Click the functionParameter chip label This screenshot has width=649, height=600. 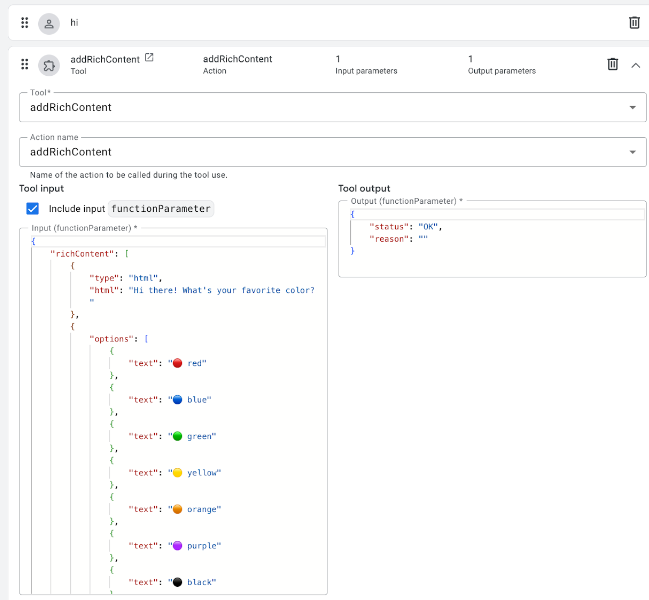[x=160, y=209]
